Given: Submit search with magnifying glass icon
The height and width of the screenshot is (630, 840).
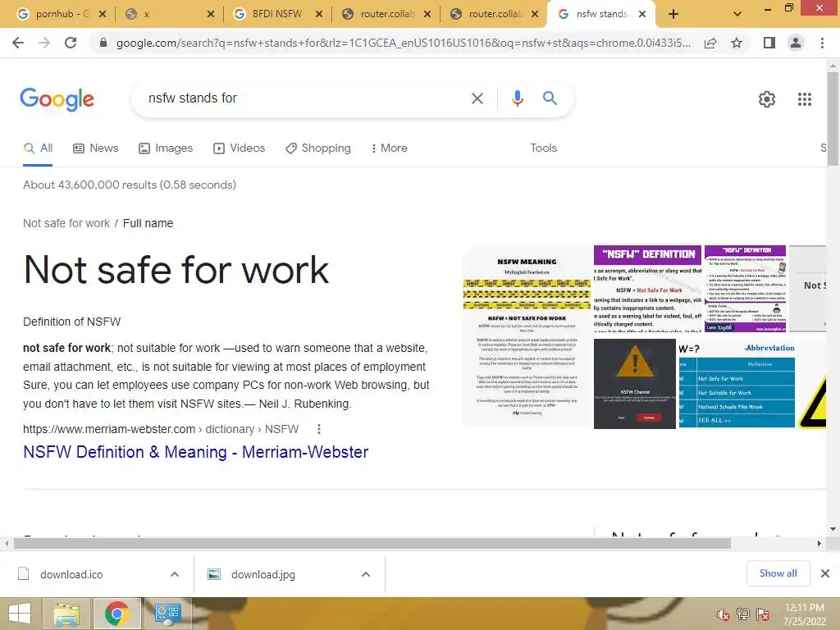Looking at the screenshot, I should (x=550, y=98).
